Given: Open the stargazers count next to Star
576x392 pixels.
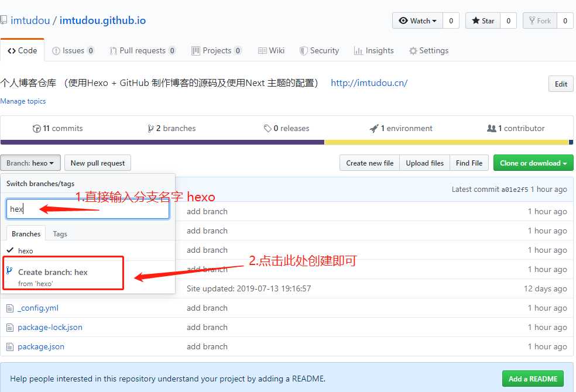Looking at the screenshot, I should 509,20.
